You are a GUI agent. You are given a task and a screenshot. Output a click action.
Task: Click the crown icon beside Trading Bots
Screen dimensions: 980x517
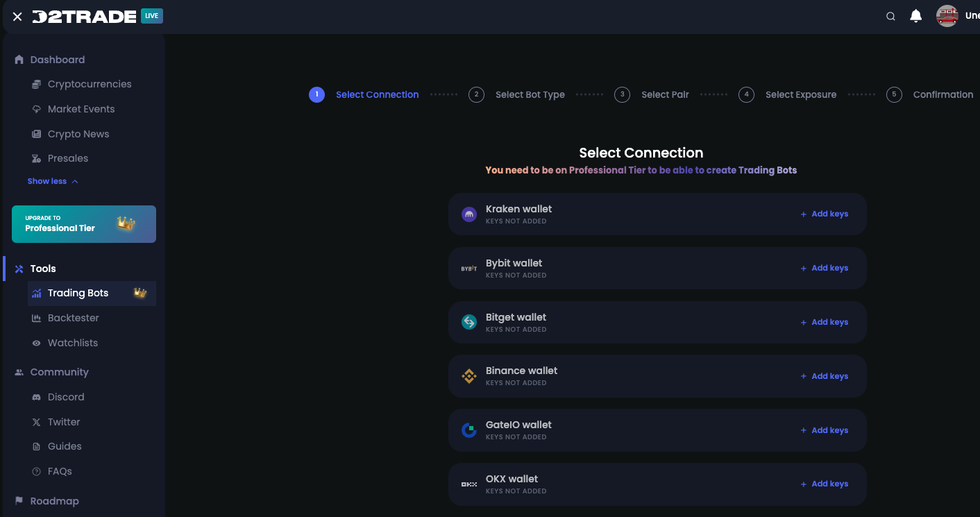(140, 293)
